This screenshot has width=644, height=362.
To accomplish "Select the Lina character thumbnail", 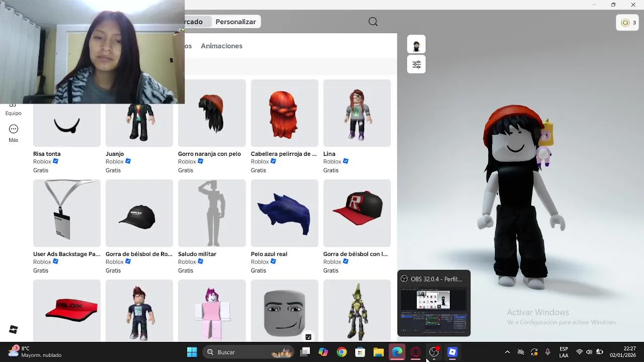I will coord(357,113).
